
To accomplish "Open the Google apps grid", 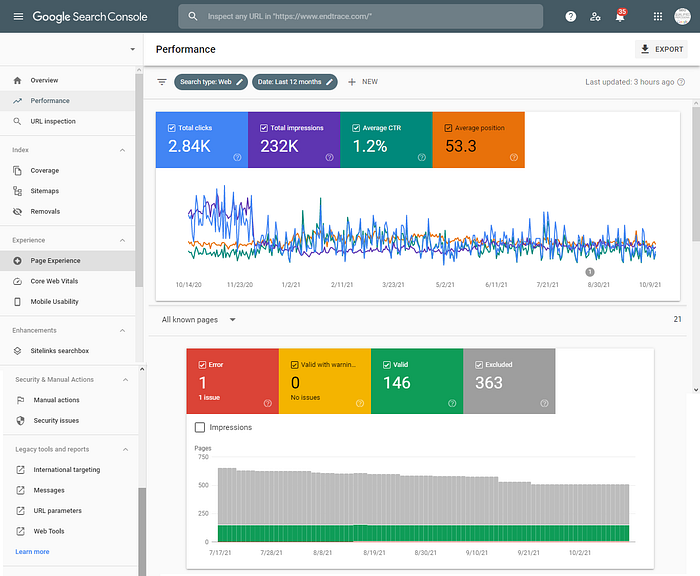I will click(x=658, y=17).
